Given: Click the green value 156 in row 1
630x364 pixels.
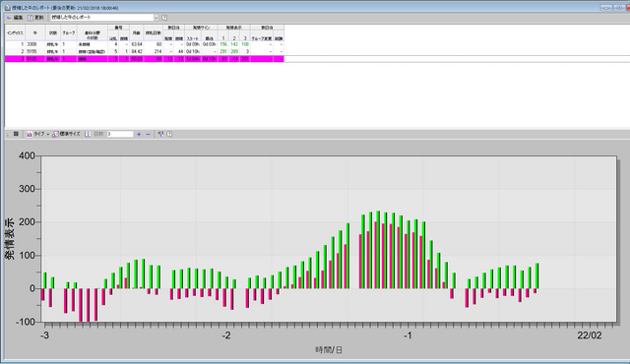Looking at the screenshot, I should point(223,44).
